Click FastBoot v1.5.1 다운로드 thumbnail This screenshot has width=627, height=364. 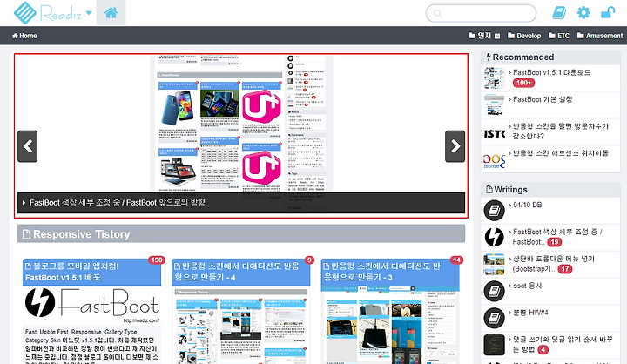[x=495, y=78]
